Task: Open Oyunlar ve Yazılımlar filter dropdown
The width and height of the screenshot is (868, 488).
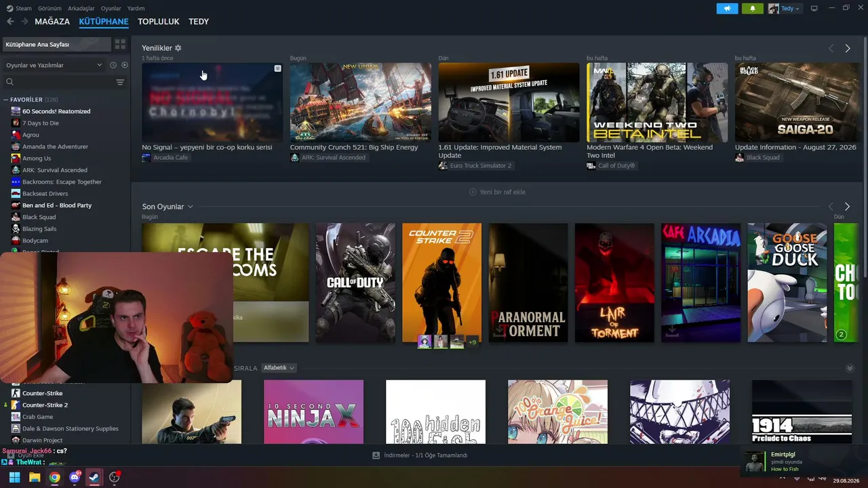Action: 54,65
